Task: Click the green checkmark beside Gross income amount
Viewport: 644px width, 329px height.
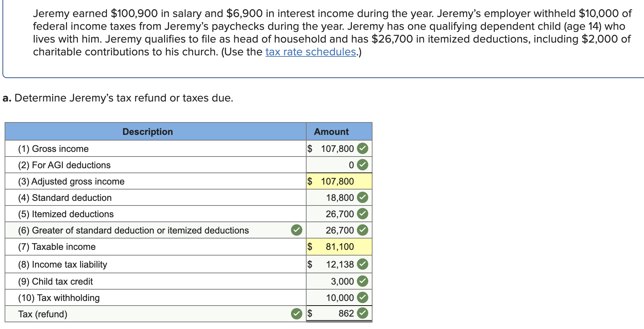Action: coord(363,148)
